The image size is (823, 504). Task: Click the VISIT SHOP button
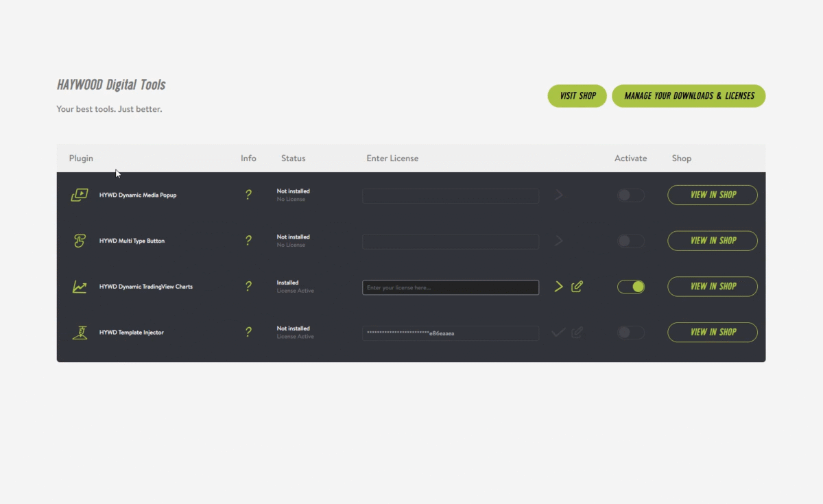577,96
